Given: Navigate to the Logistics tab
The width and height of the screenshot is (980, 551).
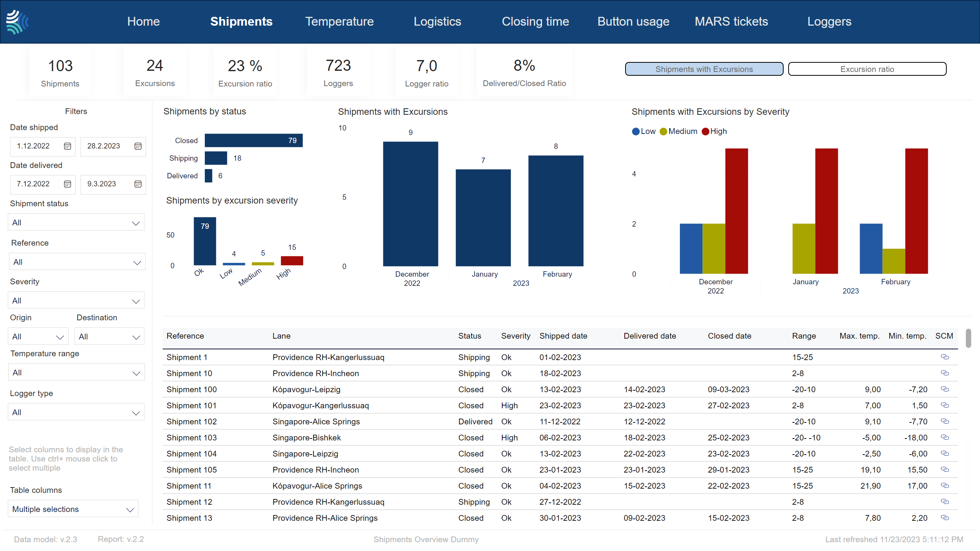Looking at the screenshot, I should click(x=438, y=21).
